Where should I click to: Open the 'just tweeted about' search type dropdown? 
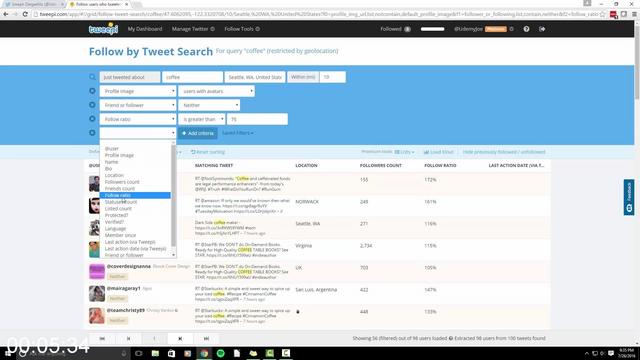pyautogui.click(x=130, y=77)
